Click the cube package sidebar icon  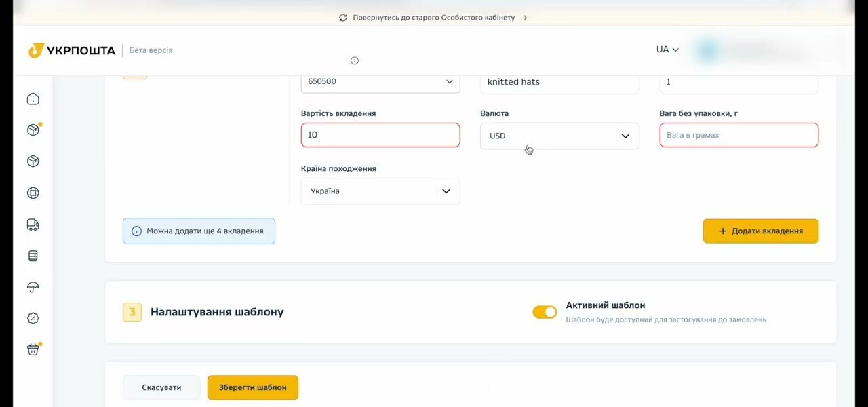pos(33,161)
